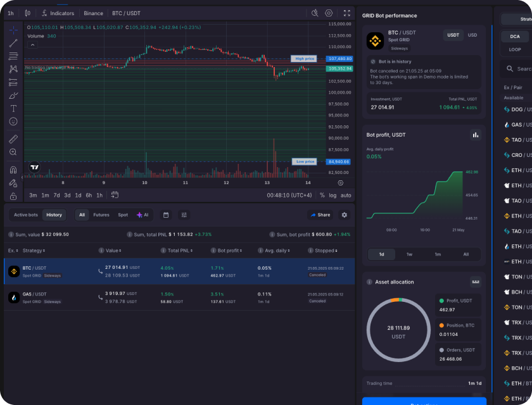532x405 pixels.
Task: Open the 1h interval dropdown
Action: pyautogui.click(x=9, y=13)
